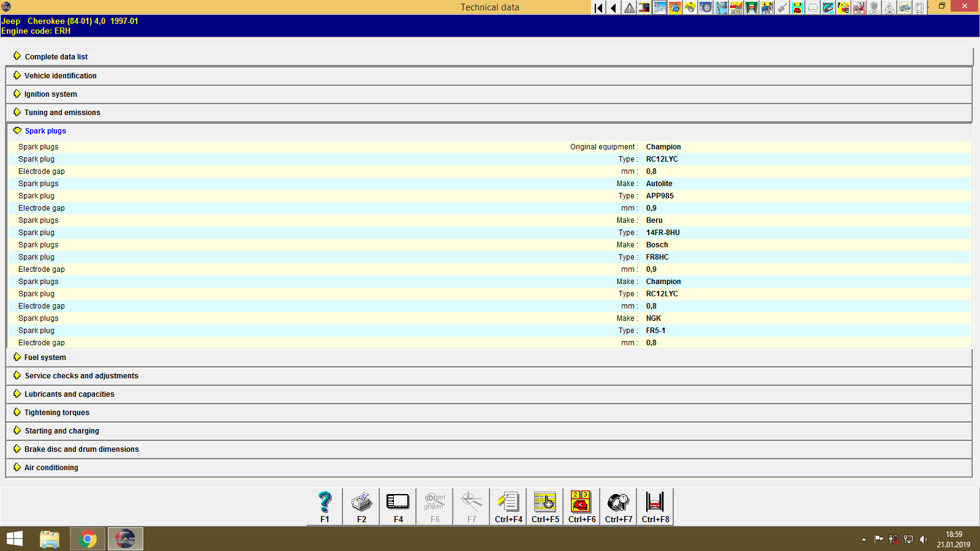Open vehicle lift data with Ctrl+F8 icon
Screen dimensions: 980x551
click(x=655, y=506)
